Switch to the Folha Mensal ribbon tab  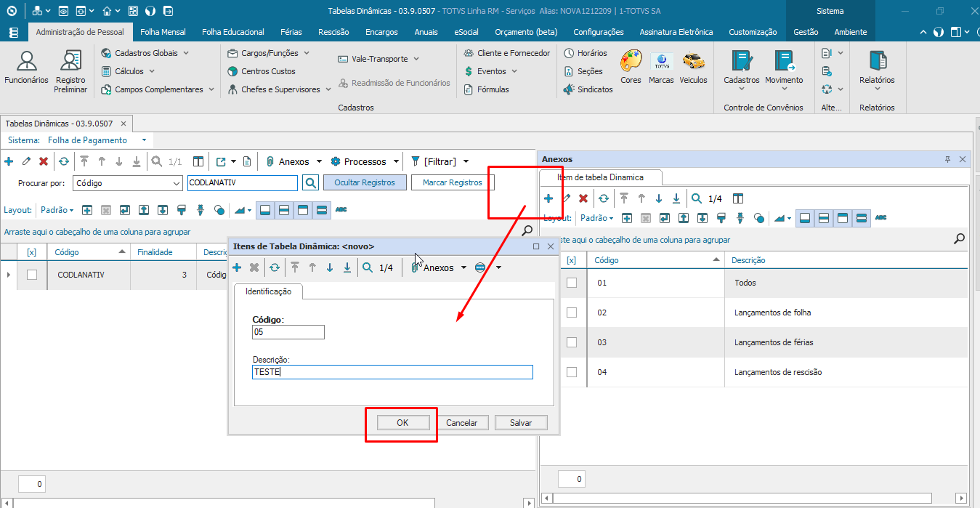tap(163, 32)
